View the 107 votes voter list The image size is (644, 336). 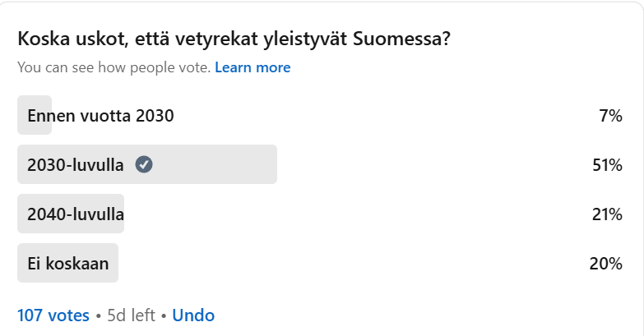53,315
